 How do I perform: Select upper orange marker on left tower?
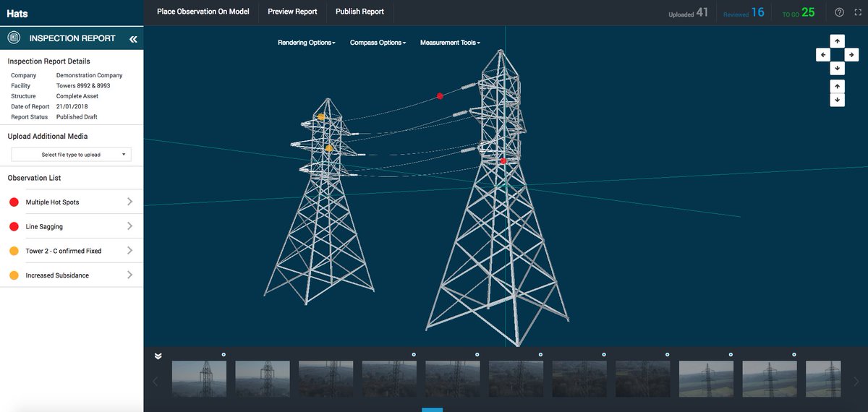[321, 116]
